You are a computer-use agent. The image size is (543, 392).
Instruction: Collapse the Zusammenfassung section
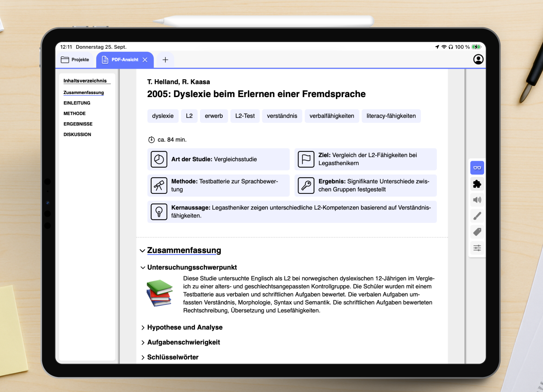(x=143, y=251)
